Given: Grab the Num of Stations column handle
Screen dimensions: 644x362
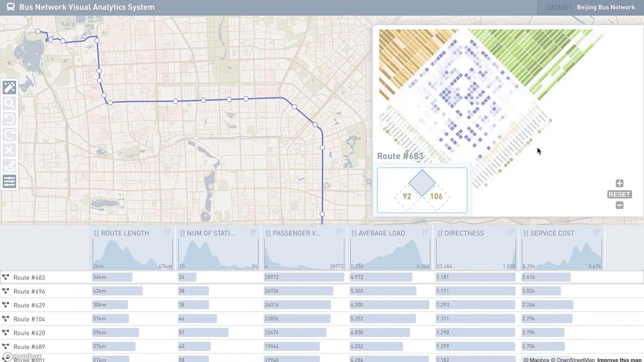Looking at the screenshot, I should tap(182, 233).
